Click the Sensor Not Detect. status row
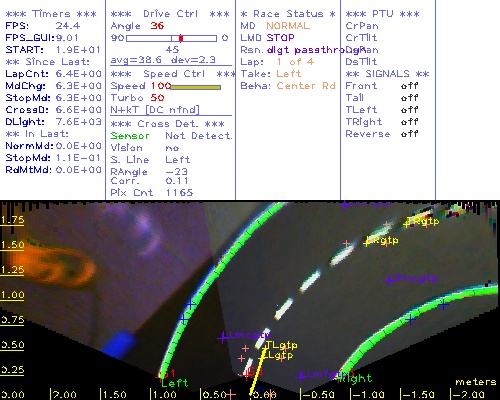This screenshot has height=400, width=500. tap(171, 136)
